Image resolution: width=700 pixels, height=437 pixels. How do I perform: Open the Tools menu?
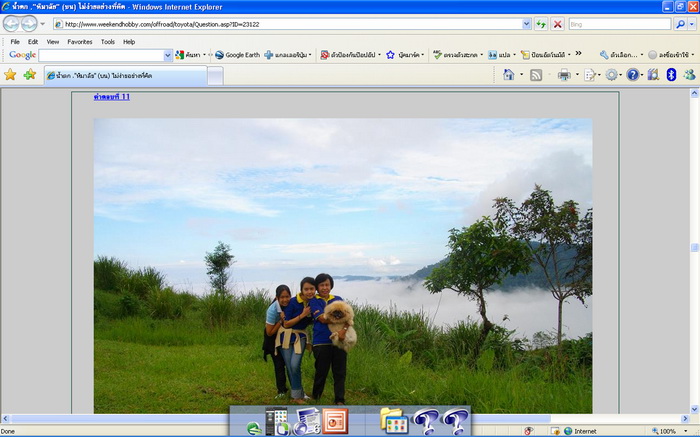(107, 42)
